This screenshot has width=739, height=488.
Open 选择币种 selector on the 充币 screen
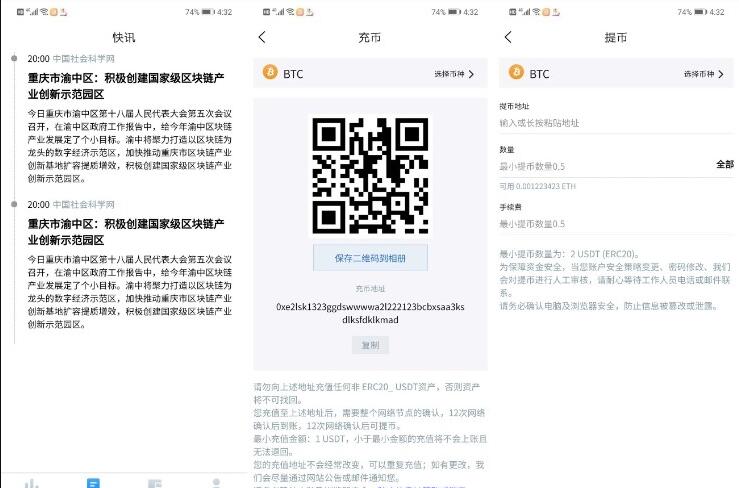pos(454,74)
